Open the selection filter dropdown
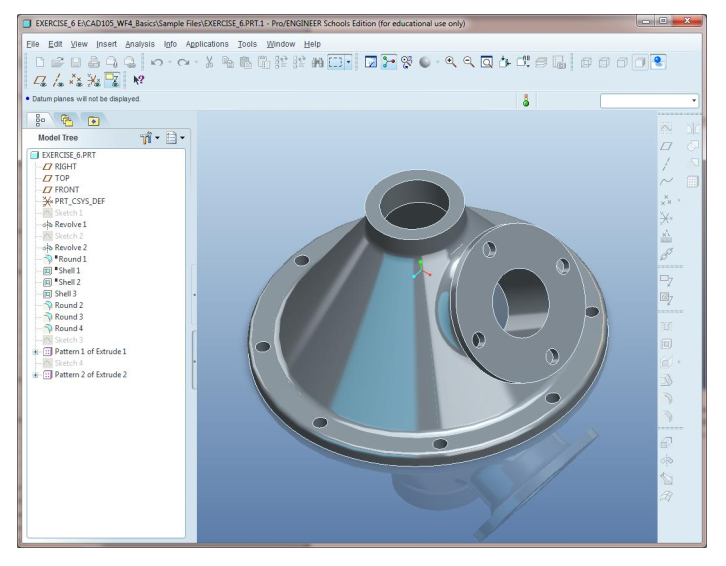The height and width of the screenshot is (566, 726). tap(693, 100)
